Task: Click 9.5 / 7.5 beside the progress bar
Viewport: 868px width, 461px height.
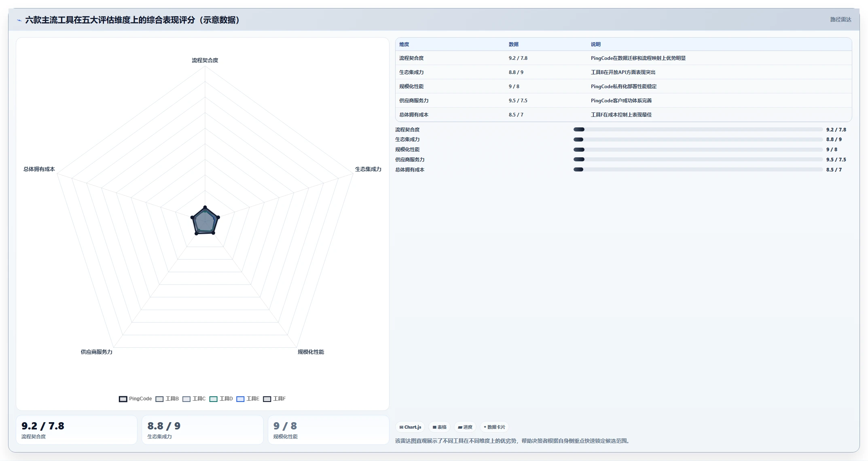Action: point(836,160)
